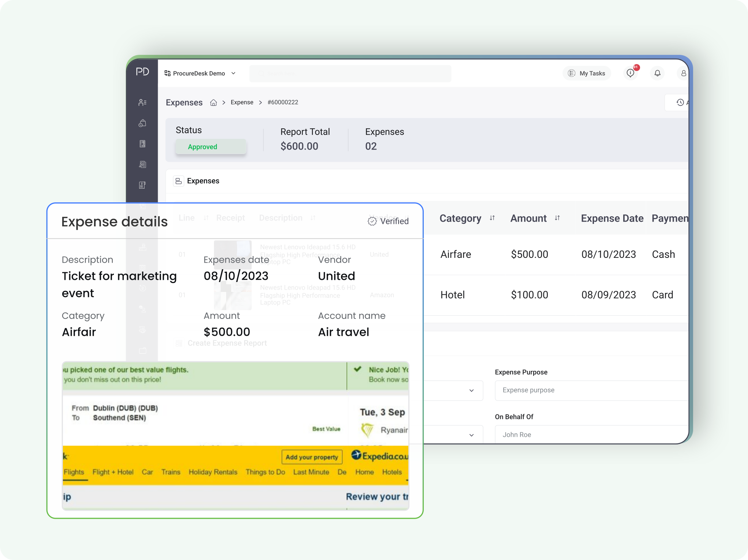This screenshot has width=748, height=560.
Task: Select Things to Do tab in the receipt
Action: [x=265, y=472]
